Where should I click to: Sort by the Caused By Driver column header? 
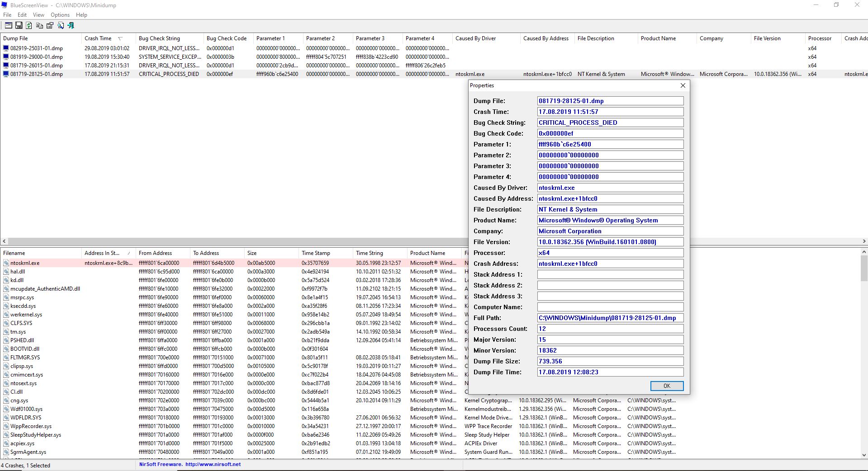[486, 38]
